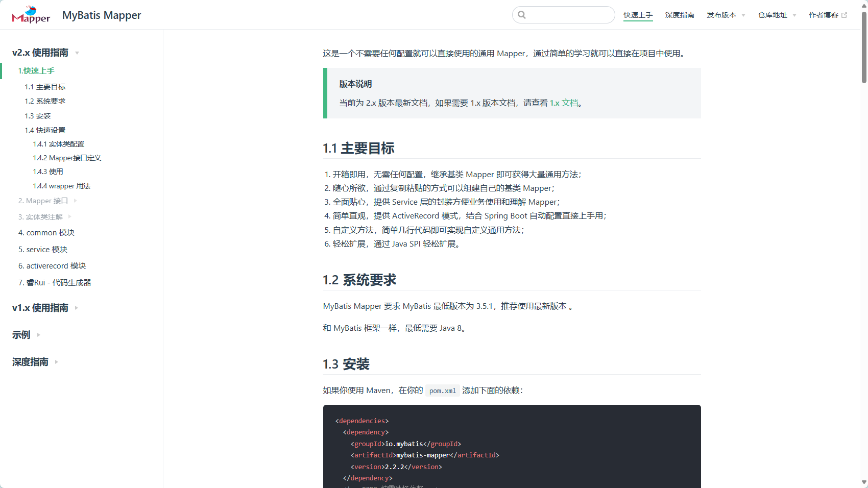Open 6. activerecord 模块 page

click(52, 266)
